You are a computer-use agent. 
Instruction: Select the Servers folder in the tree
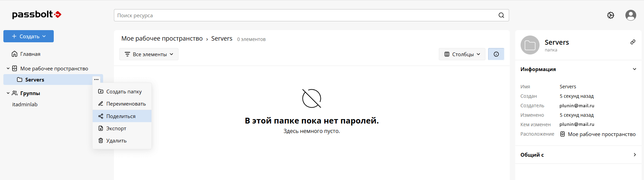click(53, 80)
